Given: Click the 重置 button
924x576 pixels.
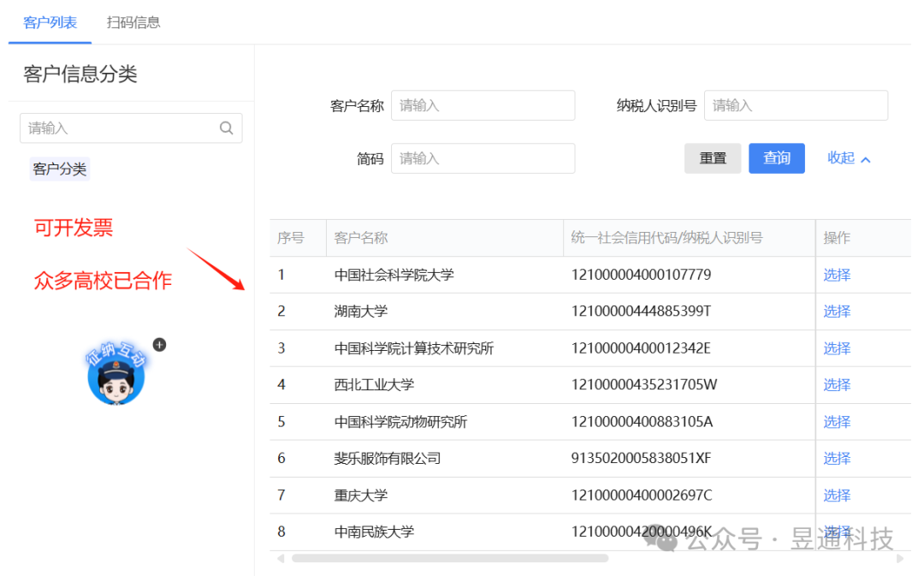Looking at the screenshot, I should [x=713, y=158].
